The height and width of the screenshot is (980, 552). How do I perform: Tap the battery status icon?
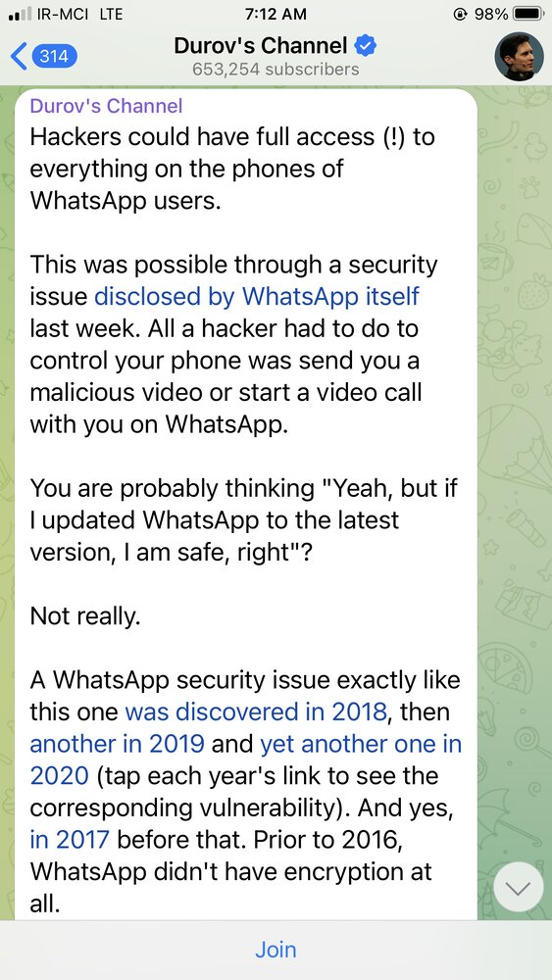pyautogui.click(x=528, y=13)
